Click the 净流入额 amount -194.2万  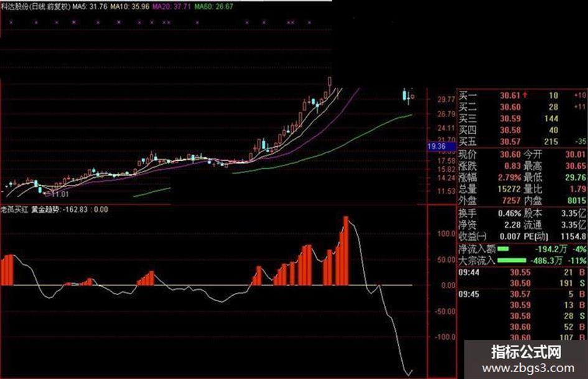tap(551, 249)
